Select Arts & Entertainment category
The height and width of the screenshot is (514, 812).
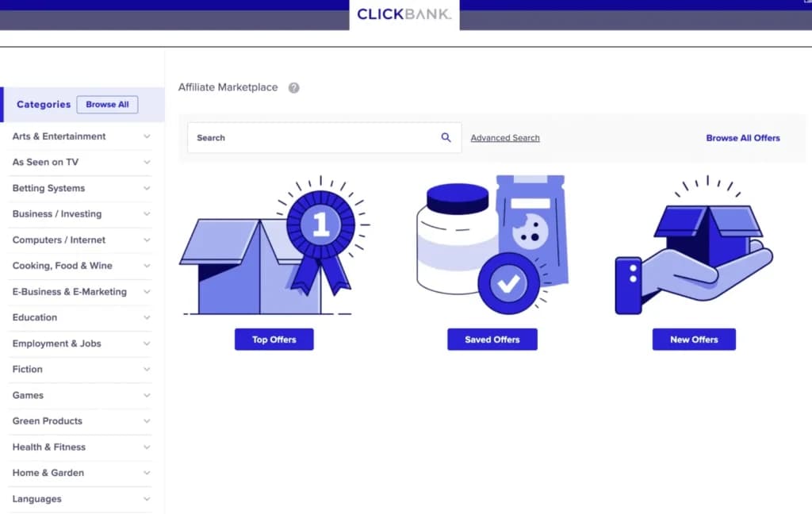(59, 136)
